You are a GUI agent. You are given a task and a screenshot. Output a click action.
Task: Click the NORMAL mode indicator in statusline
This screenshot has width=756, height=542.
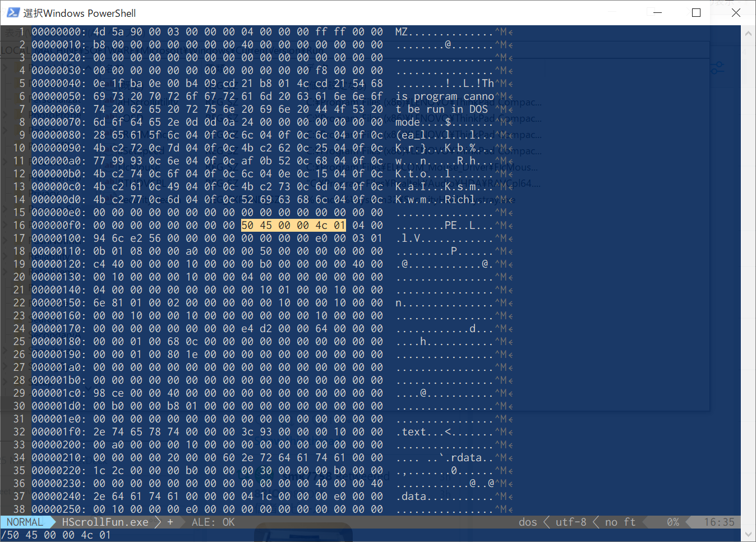tap(25, 522)
